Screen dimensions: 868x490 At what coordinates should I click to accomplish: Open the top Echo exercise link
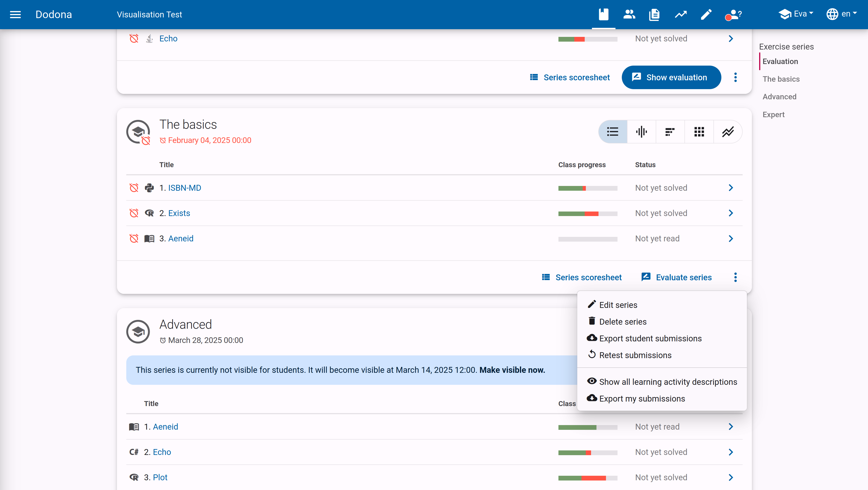168,38
